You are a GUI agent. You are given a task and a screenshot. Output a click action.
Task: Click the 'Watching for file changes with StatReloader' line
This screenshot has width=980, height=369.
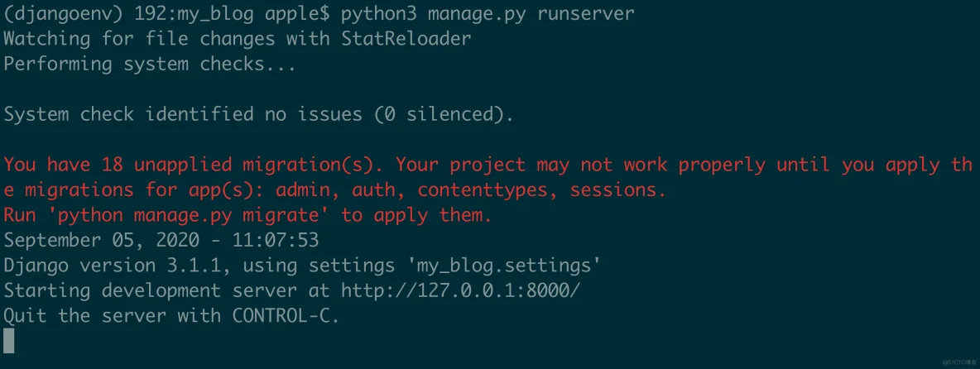(238, 40)
